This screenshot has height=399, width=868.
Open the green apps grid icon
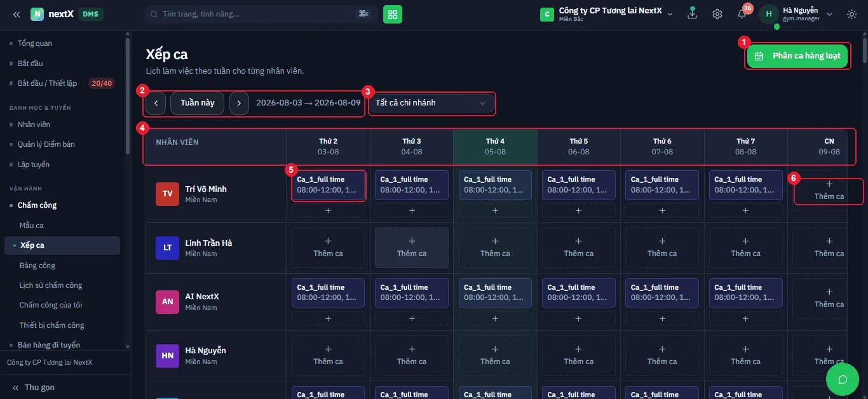(x=393, y=14)
